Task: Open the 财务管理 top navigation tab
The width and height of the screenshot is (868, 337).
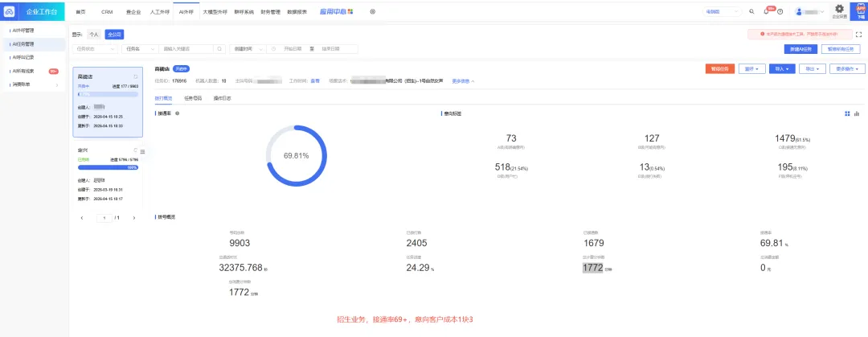Action: (270, 11)
